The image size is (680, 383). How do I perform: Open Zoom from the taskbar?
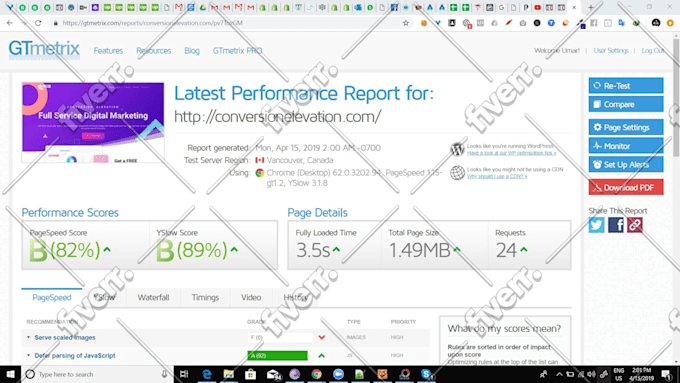click(338, 374)
